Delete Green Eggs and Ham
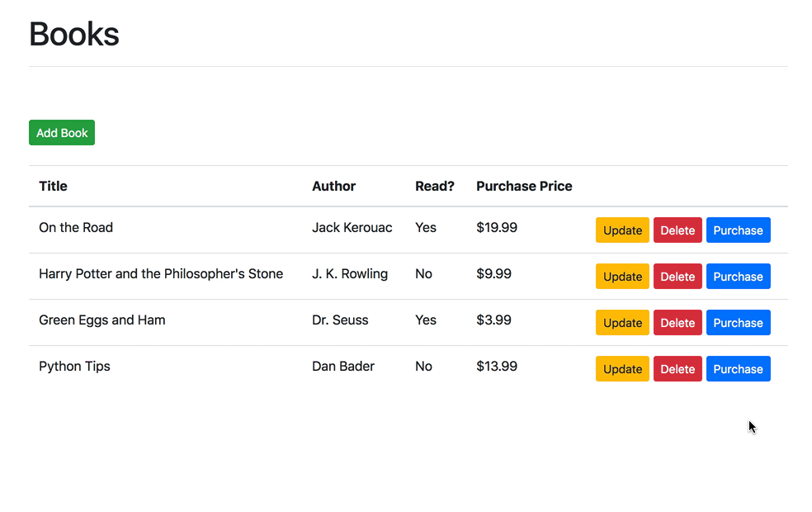Screen dimensions: 812x512 (x=677, y=322)
